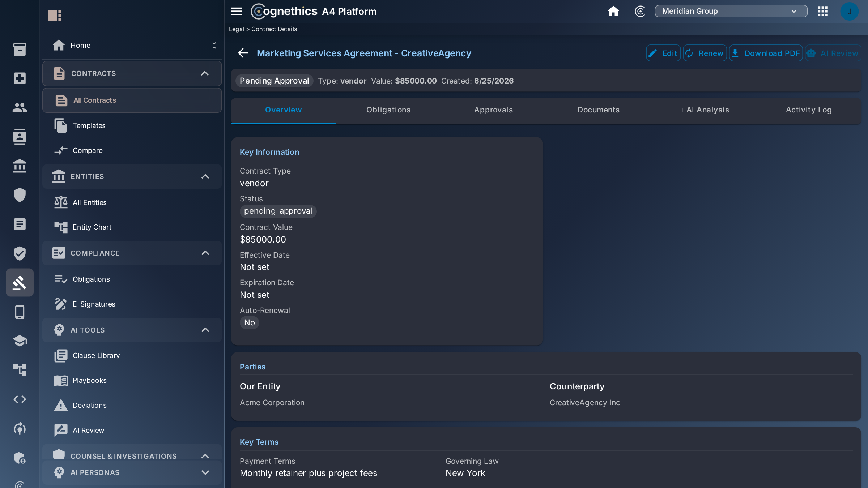Open the user avatar J
The width and height of the screenshot is (868, 488).
pos(849,11)
